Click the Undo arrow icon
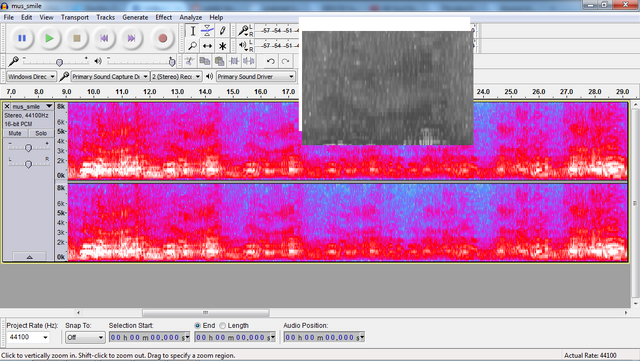The width and height of the screenshot is (640, 361). click(270, 61)
